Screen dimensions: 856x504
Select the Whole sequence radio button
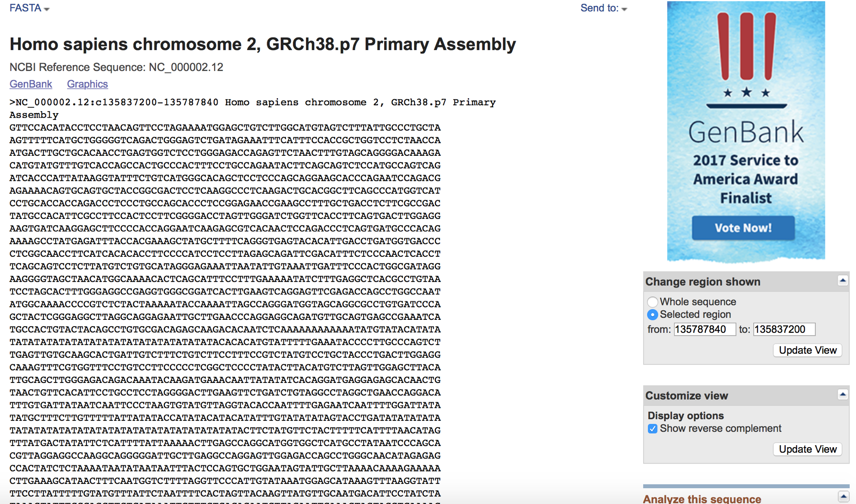coord(652,302)
